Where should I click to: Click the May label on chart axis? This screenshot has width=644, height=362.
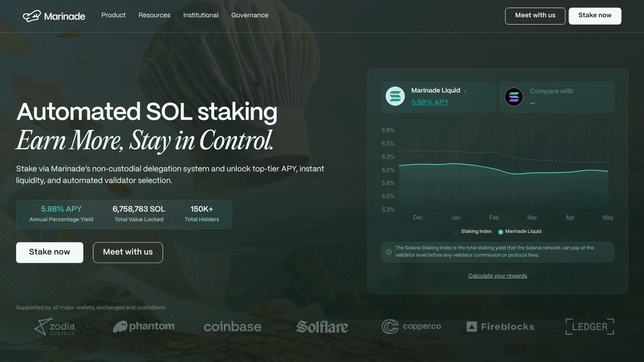608,218
